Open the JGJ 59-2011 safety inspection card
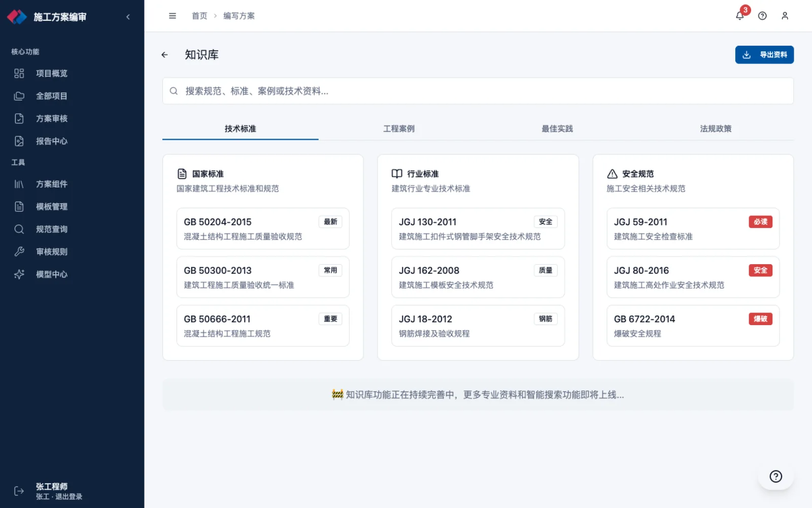The height and width of the screenshot is (508, 812). [x=693, y=229]
